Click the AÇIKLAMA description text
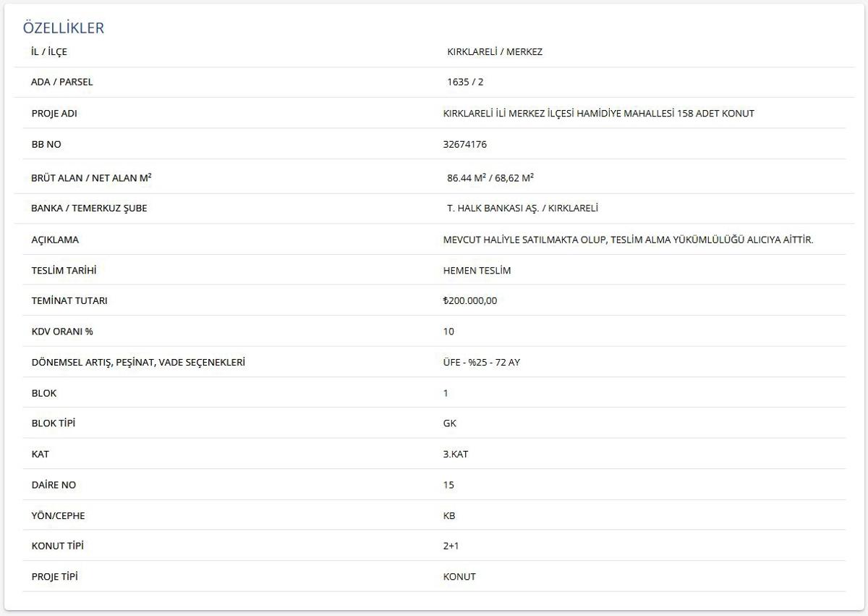The width and height of the screenshot is (868, 616). 628,240
